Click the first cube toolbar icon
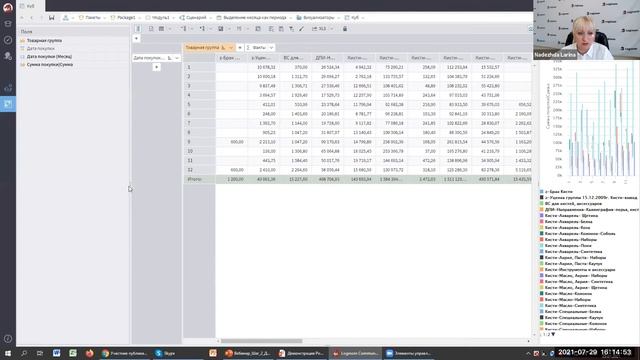 (138, 29)
